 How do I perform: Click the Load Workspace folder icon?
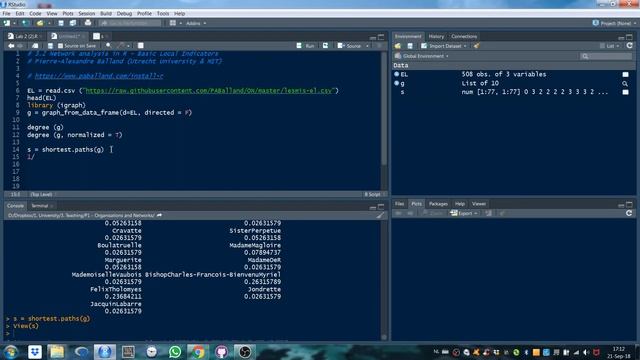(398, 46)
